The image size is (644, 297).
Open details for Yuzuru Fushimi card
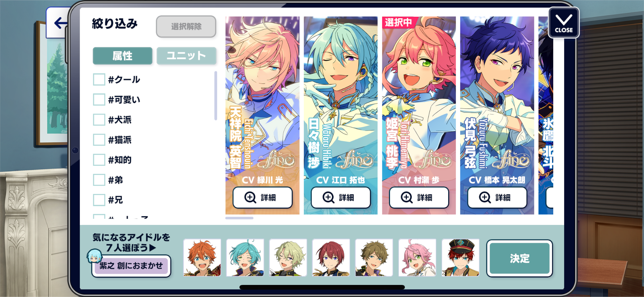point(497,197)
